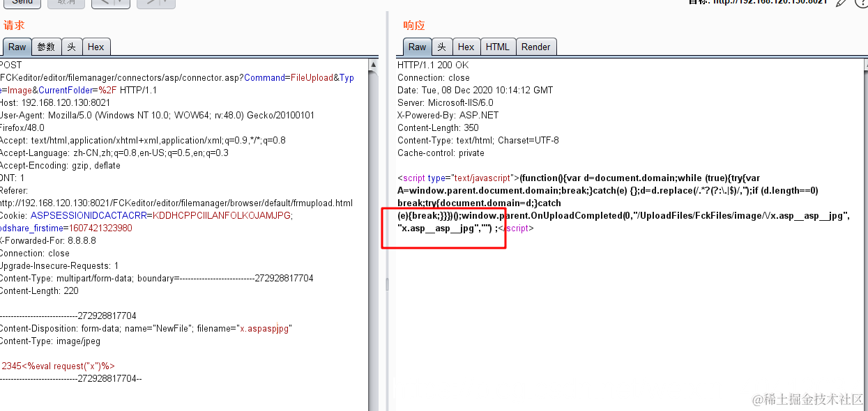Viewport: 868px width, 411px height.
Task: Click the 响应 panel heading
Action: 414,26
